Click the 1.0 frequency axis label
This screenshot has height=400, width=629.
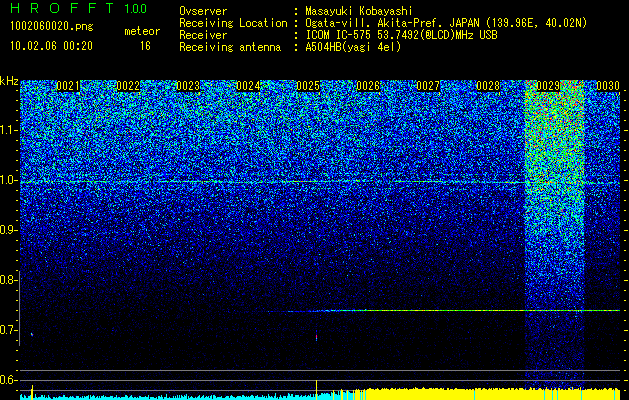[x=8, y=180]
